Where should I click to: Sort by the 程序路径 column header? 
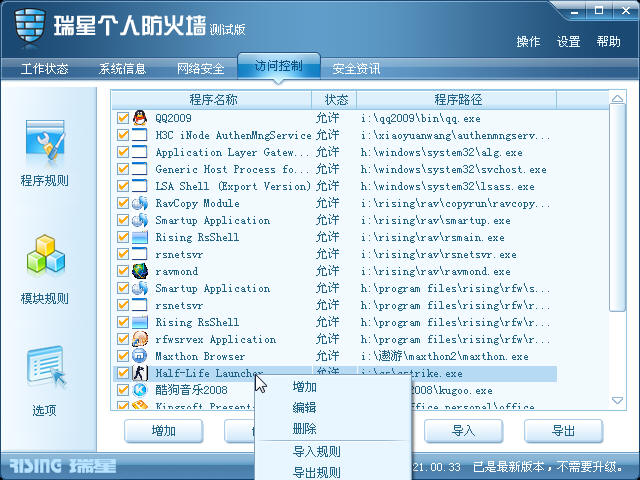click(x=457, y=100)
